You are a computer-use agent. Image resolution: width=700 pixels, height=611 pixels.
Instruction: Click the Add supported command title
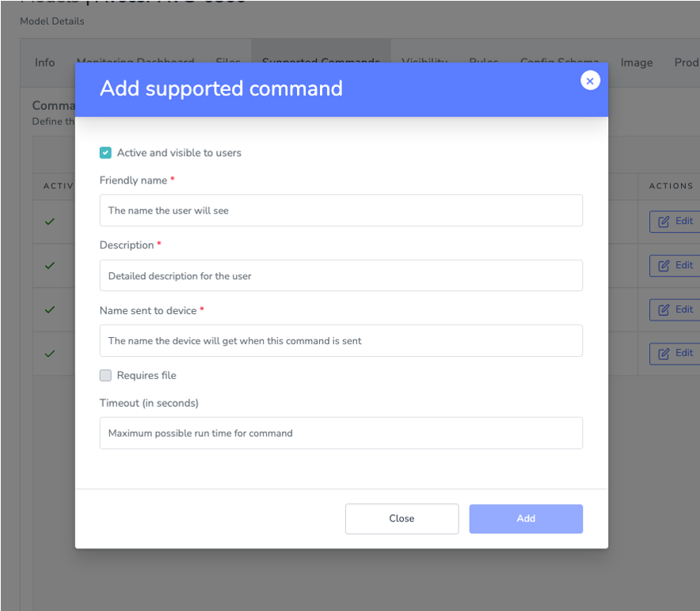pos(221,89)
